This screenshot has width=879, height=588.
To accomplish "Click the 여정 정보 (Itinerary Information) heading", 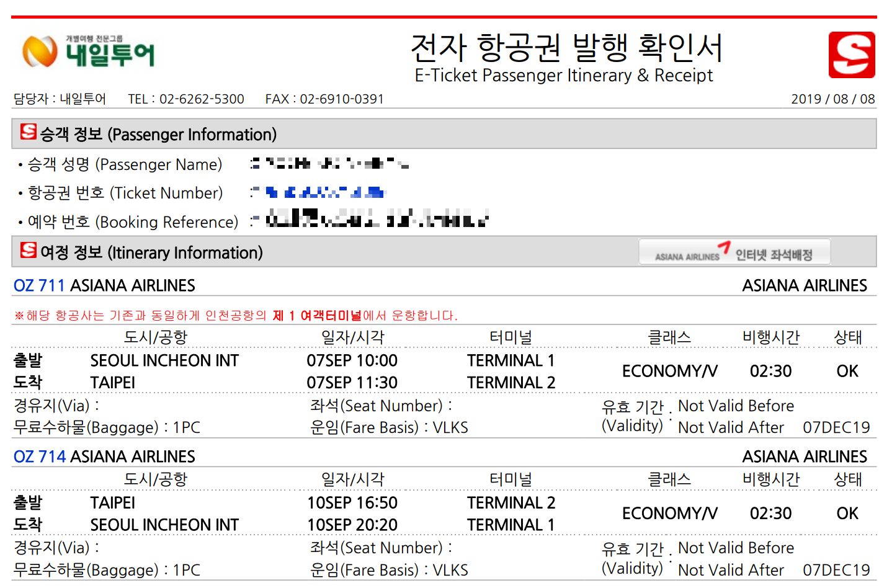I will [151, 252].
